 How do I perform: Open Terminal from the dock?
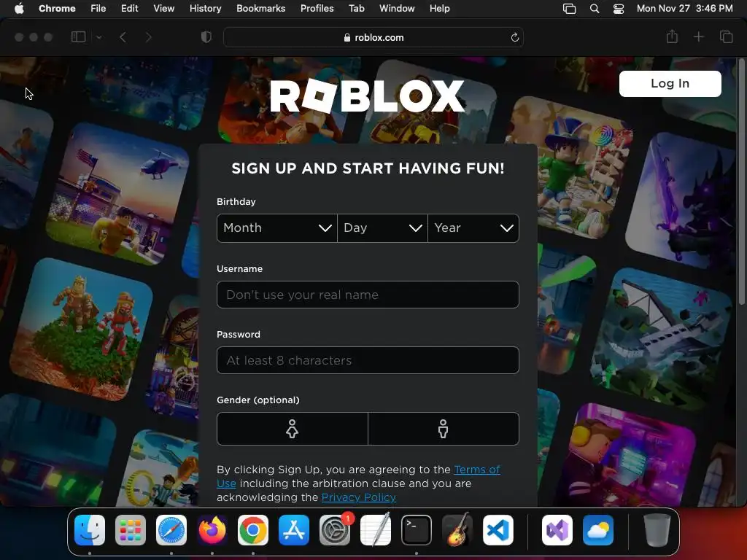coord(417,530)
